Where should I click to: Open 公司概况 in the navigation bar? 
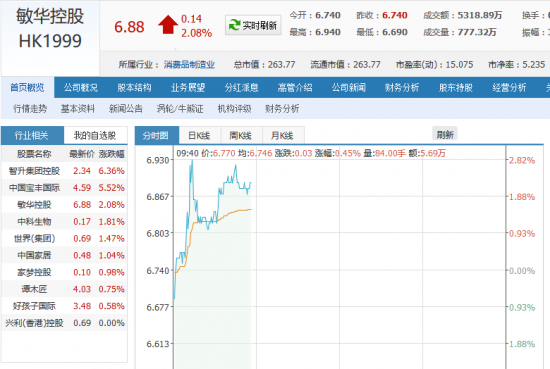click(81, 87)
